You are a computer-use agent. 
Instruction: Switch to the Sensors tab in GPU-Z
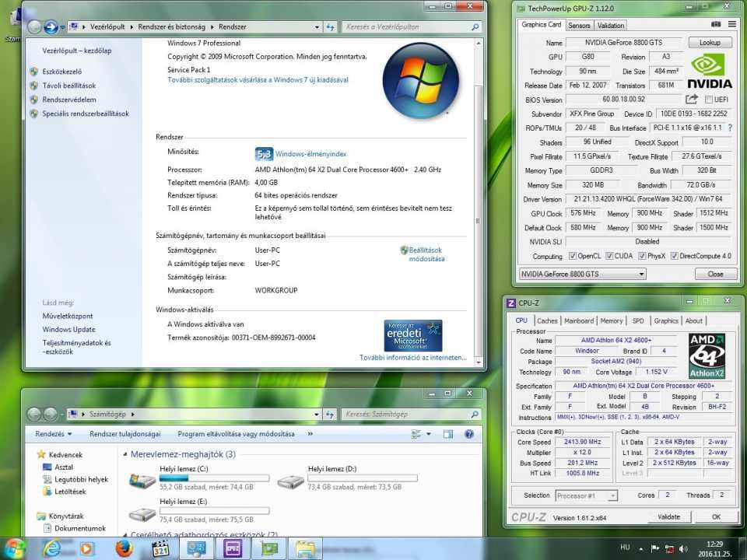(579, 25)
